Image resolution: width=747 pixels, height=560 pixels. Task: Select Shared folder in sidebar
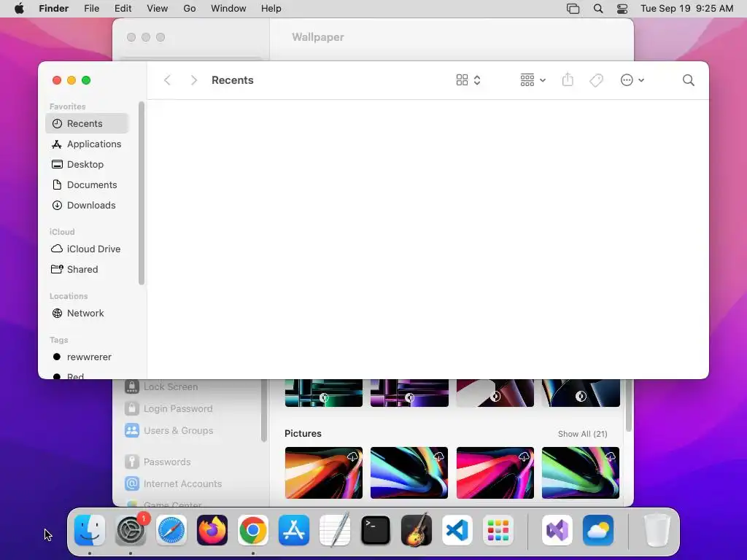[88, 270]
